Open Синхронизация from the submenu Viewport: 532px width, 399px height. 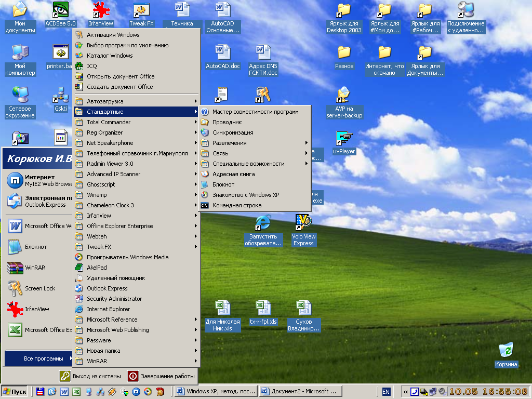(255, 132)
